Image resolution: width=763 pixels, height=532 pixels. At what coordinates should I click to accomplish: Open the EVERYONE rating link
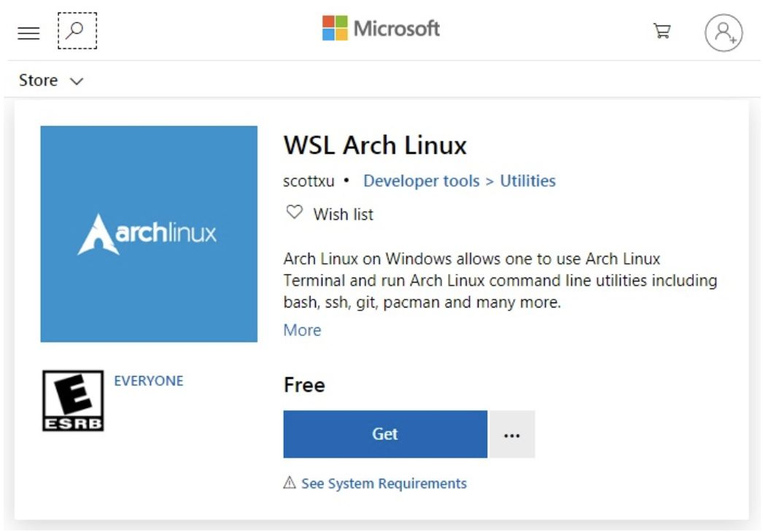tap(149, 380)
